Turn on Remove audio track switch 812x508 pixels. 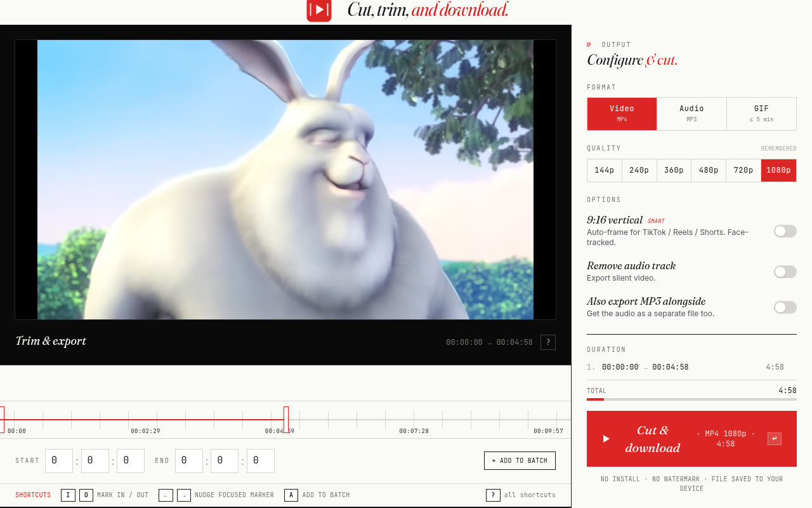tap(785, 272)
